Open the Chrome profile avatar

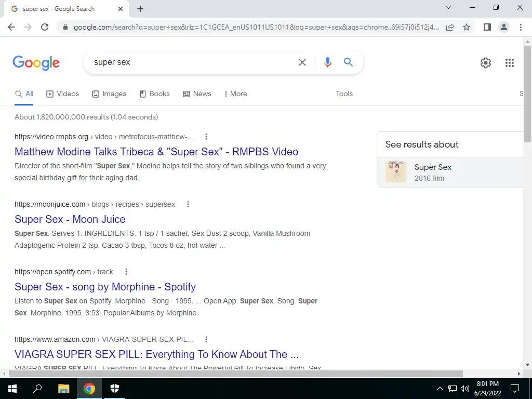pyautogui.click(x=504, y=27)
